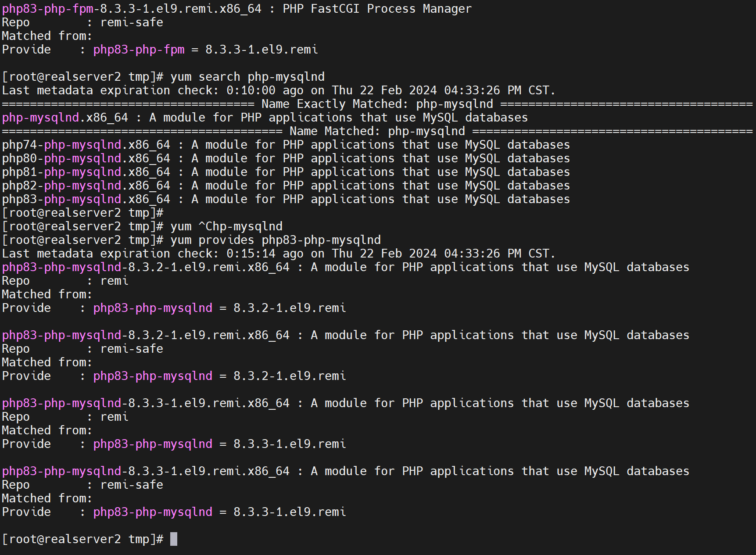The image size is (756, 555).
Task: Click php83-php-mysqlnd.x86_64 in the search results
Action: [86, 199]
